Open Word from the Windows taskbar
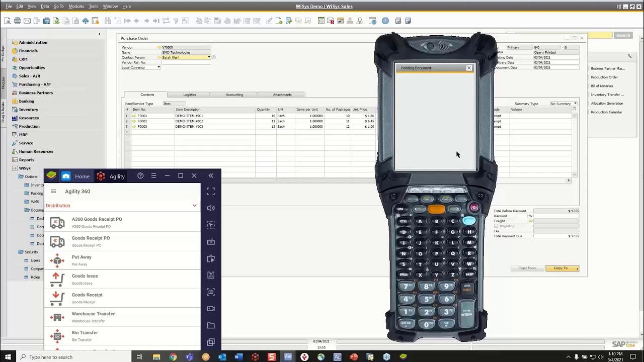The height and width of the screenshot is (362, 644). (238, 357)
